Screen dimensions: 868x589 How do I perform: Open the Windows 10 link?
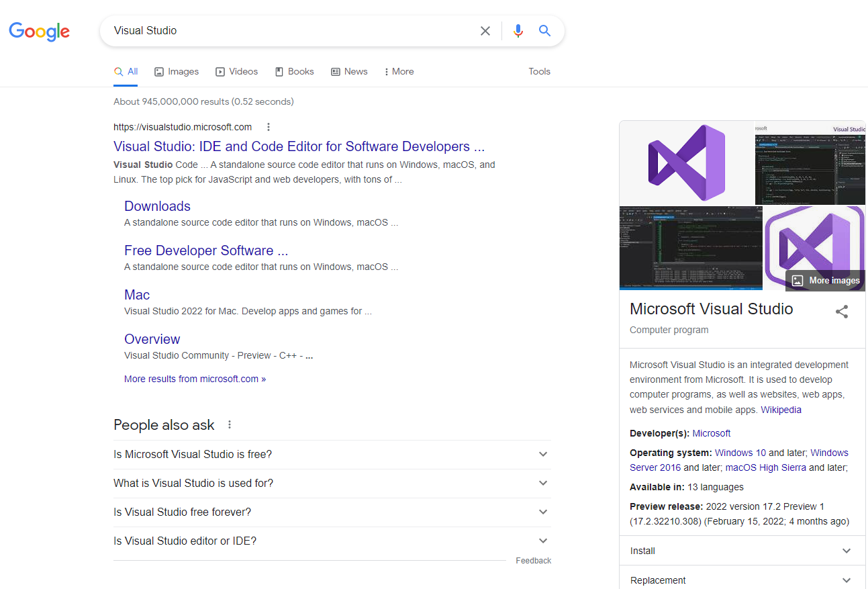tap(740, 453)
